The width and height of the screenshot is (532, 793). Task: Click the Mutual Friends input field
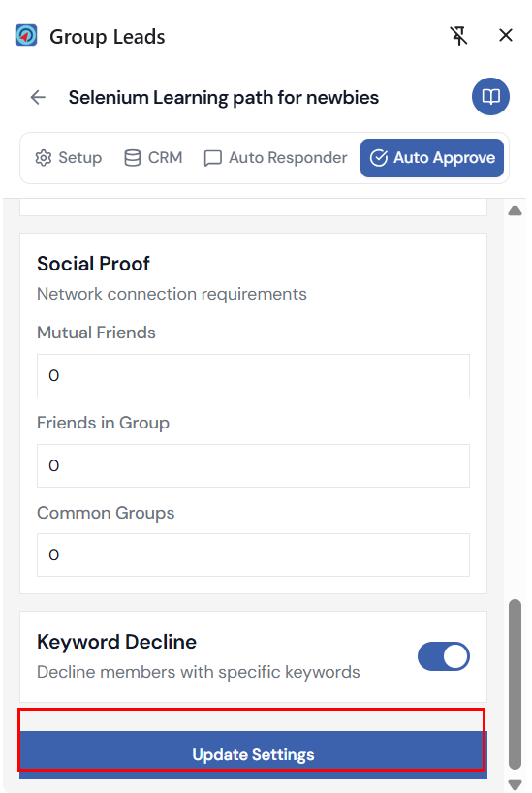point(253,376)
